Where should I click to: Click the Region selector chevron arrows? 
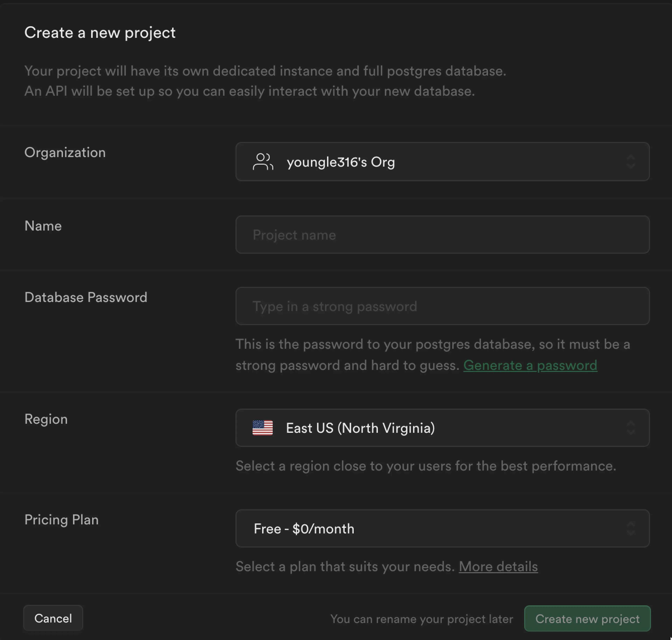pyautogui.click(x=631, y=428)
